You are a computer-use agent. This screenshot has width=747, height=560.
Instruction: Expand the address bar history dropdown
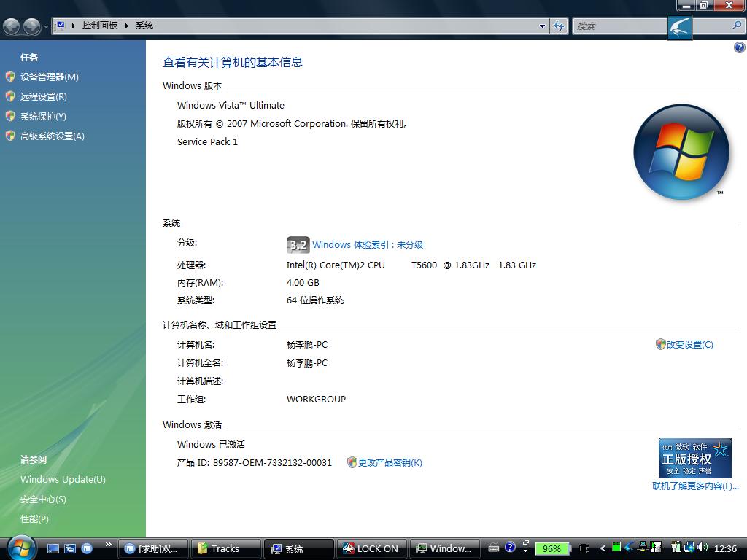click(x=542, y=26)
